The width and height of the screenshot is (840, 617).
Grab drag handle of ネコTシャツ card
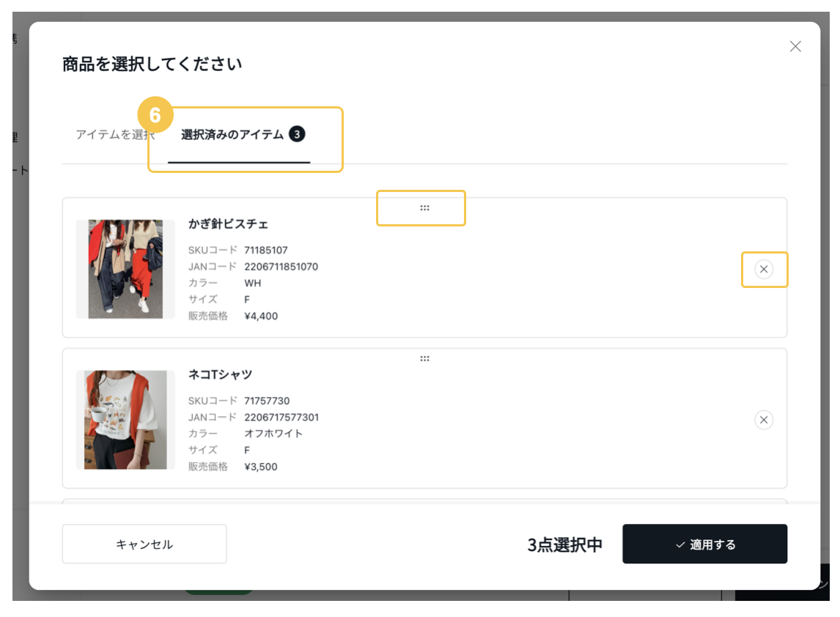[x=424, y=358]
